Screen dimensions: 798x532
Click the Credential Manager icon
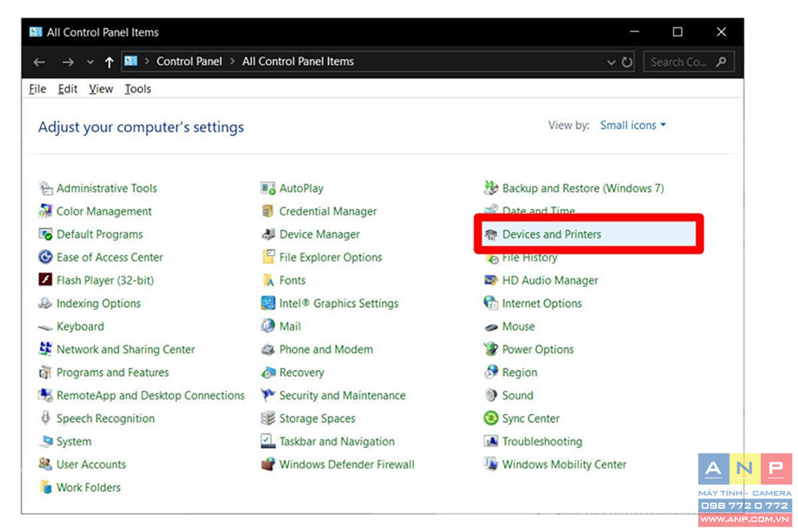point(268,211)
